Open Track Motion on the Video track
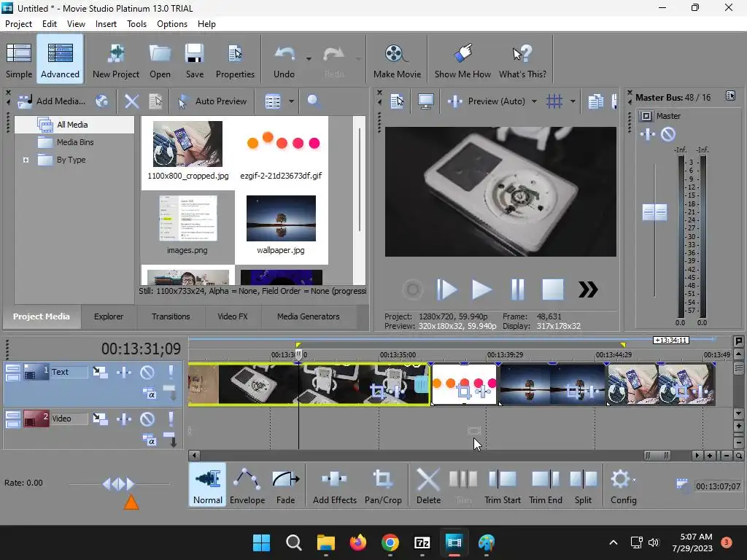This screenshot has width=747, height=560. click(100, 419)
